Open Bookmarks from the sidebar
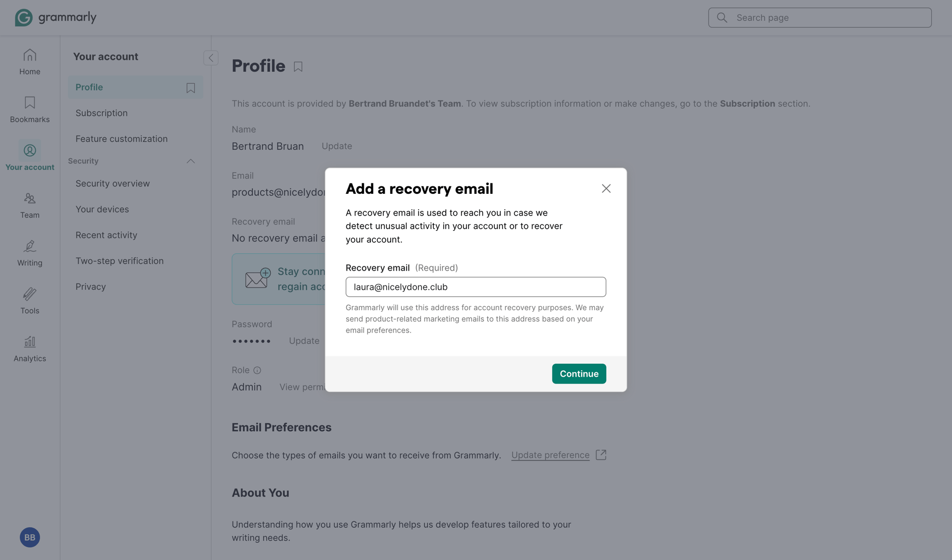 pyautogui.click(x=29, y=109)
